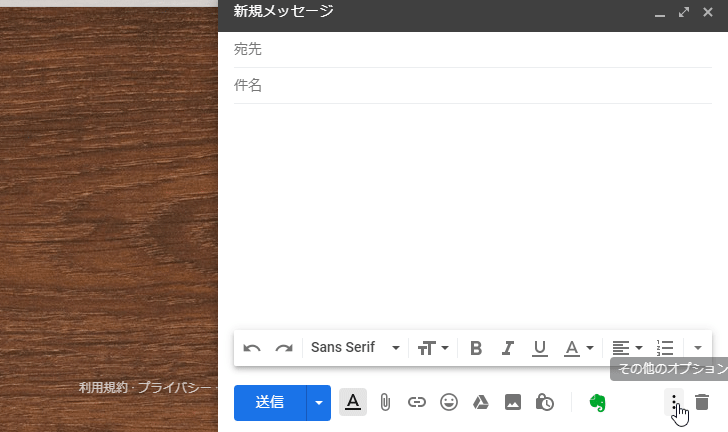Click the 宛先 recipient field
This screenshot has height=432, width=728.
click(x=473, y=49)
